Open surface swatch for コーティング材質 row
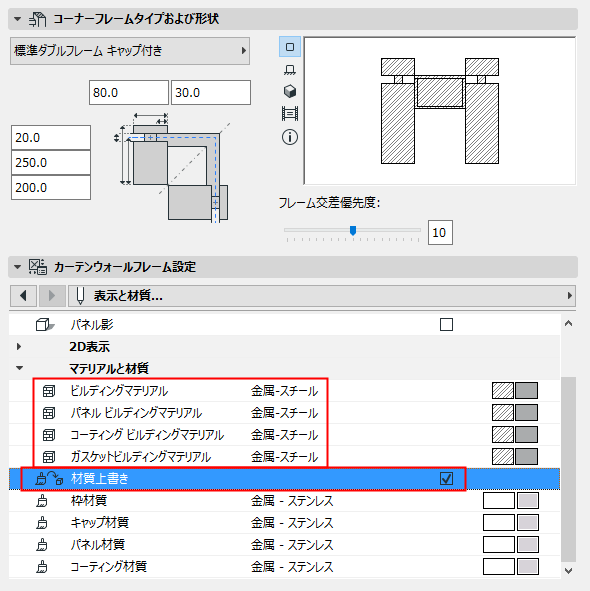Viewport: 590px width, 591px height. (511, 567)
